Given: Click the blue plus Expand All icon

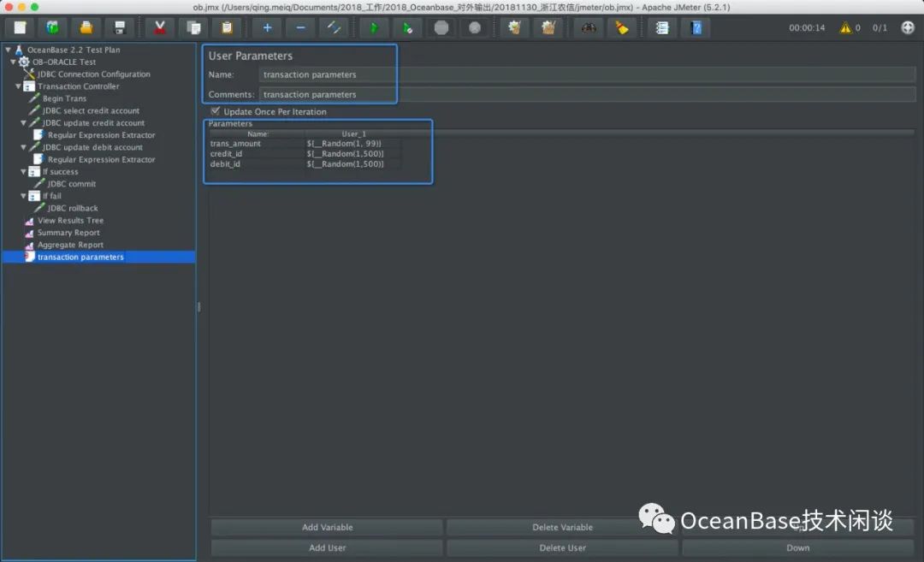Looking at the screenshot, I should 267,27.
